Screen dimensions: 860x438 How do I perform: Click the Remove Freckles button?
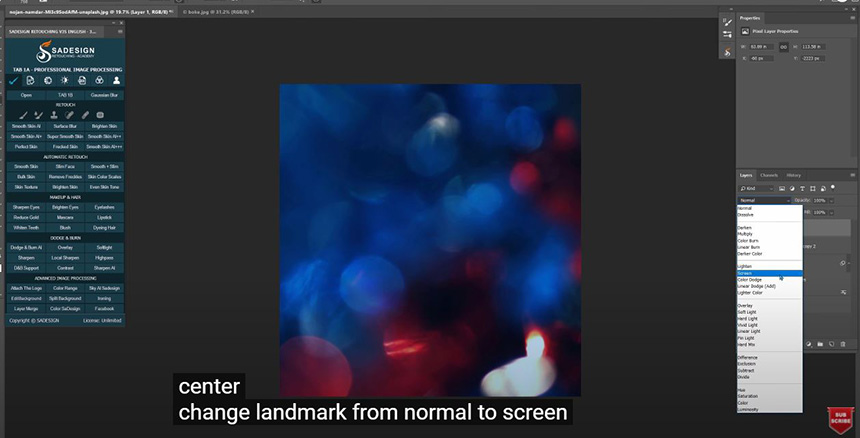[x=65, y=177]
